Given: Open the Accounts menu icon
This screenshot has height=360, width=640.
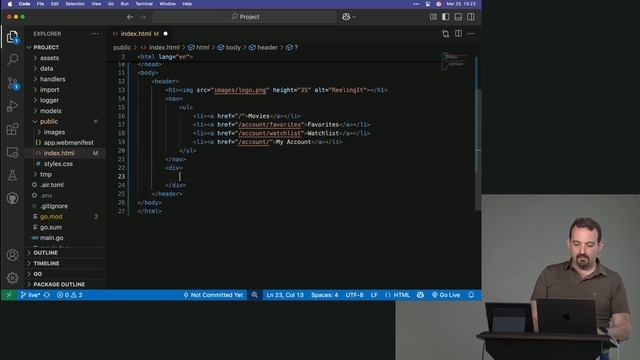Looking at the screenshot, I should [x=13, y=255].
